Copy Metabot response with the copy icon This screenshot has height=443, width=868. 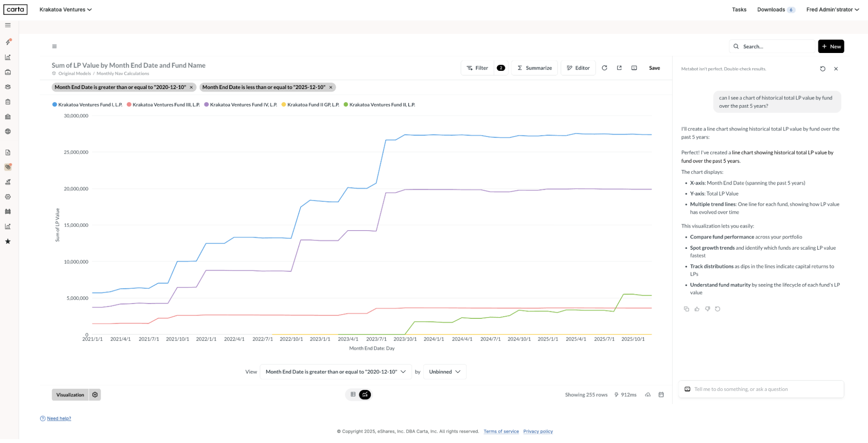[x=686, y=309]
